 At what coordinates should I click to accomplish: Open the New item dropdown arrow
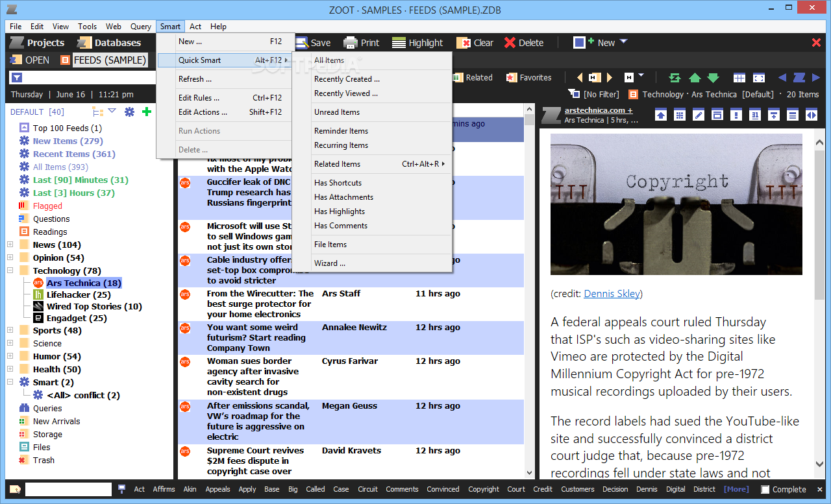[623, 42]
